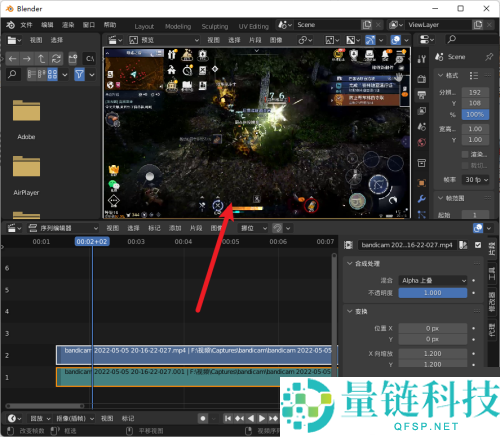Open the Alpha blend mode dropdown
500x437 pixels.
coord(433,281)
